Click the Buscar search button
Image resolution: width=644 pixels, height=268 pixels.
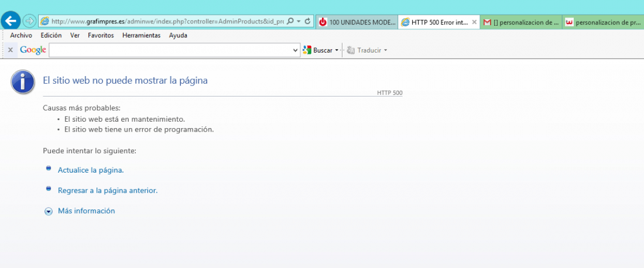point(317,50)
